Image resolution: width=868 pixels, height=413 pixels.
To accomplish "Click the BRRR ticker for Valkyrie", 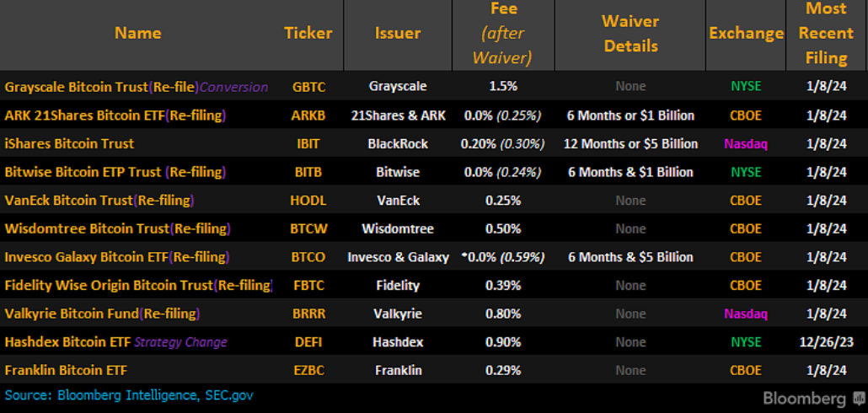I will click(308, 314).
